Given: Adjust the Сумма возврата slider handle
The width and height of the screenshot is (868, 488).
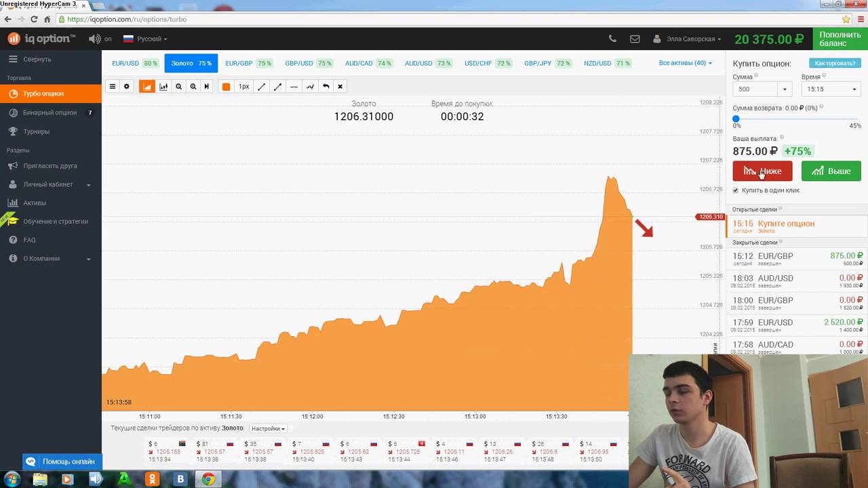Looking at the screenshot, I should (x=736, y=119).
